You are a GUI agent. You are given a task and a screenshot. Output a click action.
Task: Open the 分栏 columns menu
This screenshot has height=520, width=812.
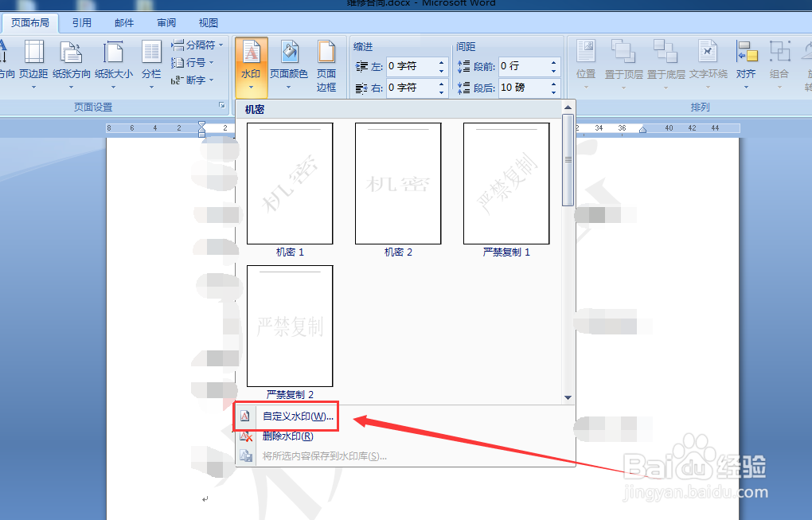pyautogui.click(x=151, y=66)
